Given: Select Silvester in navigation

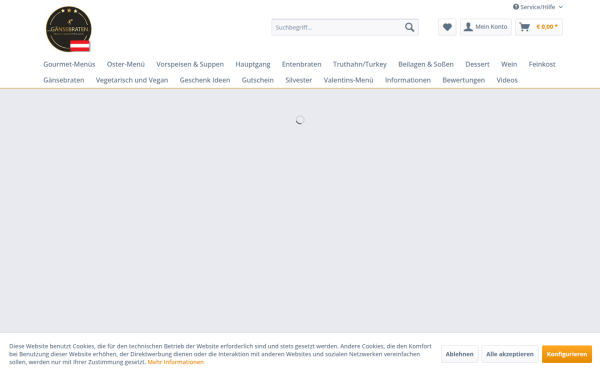Looking at the screenshot, I should (x=298, y=80).
